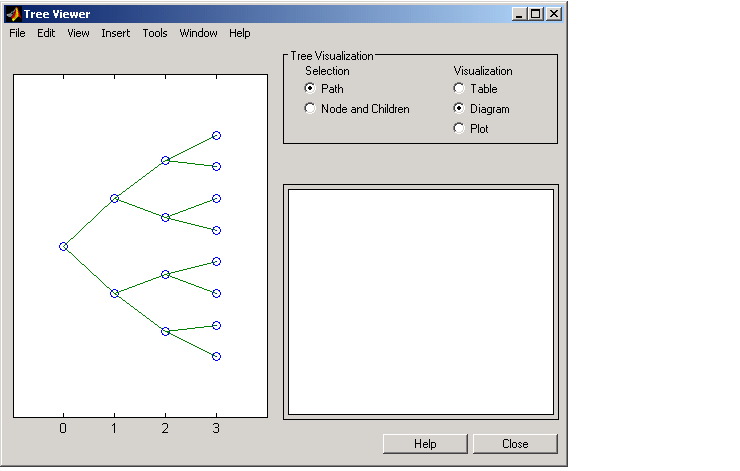Click the Close button
Screen dimensions: 740x471
click(515, 444)
